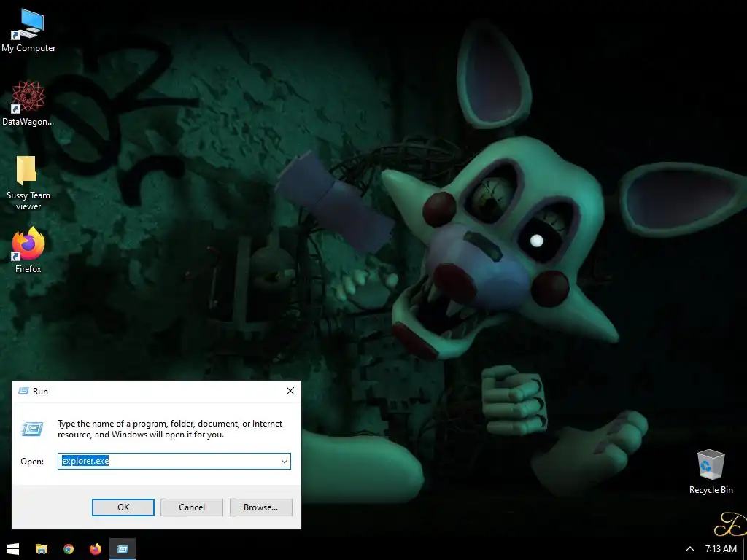Open the Windows Start menu
747x560 pixels.
tap(13, 549)
